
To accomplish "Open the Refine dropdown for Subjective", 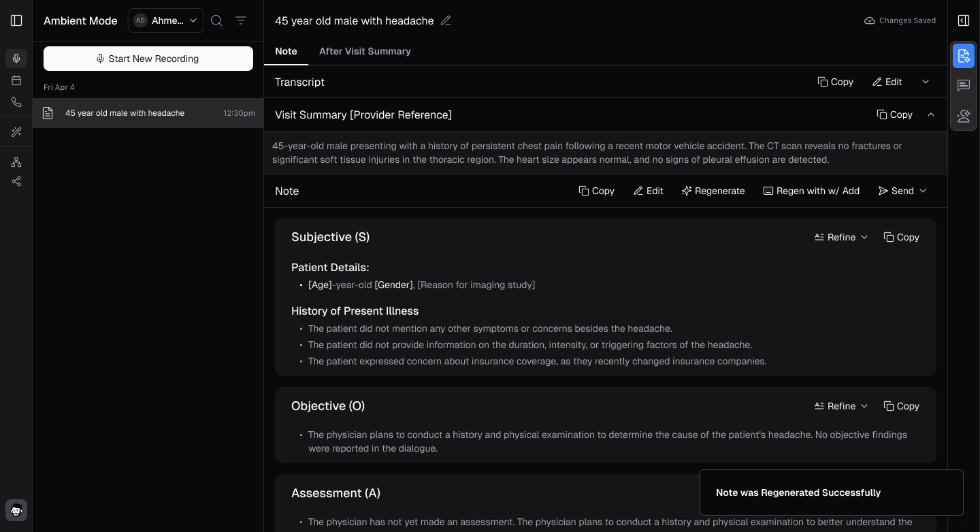I will pyautogui.click(x=842, y=237).
